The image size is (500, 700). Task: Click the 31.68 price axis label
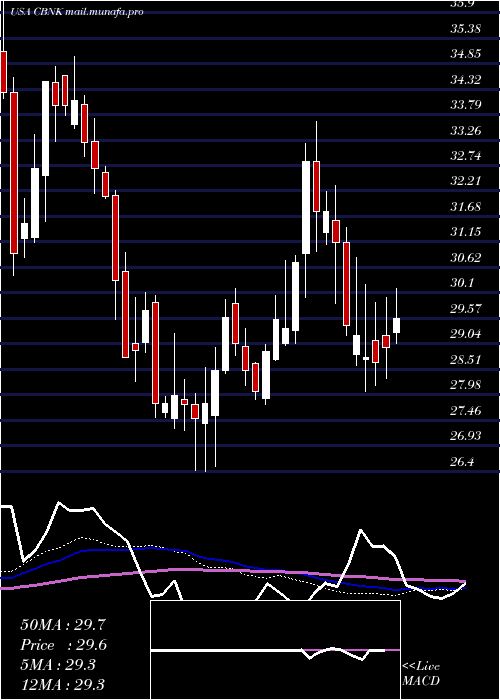coord(466,207)
